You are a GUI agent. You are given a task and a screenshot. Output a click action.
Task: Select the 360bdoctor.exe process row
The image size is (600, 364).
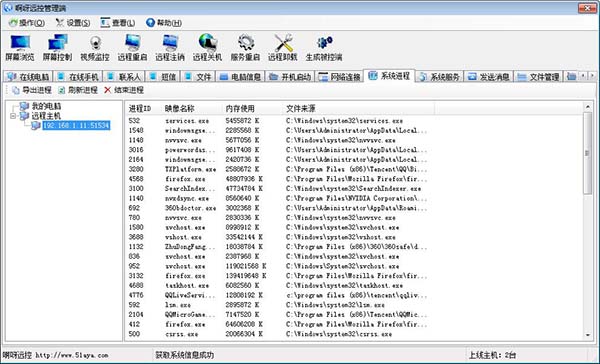pos(279,208)
